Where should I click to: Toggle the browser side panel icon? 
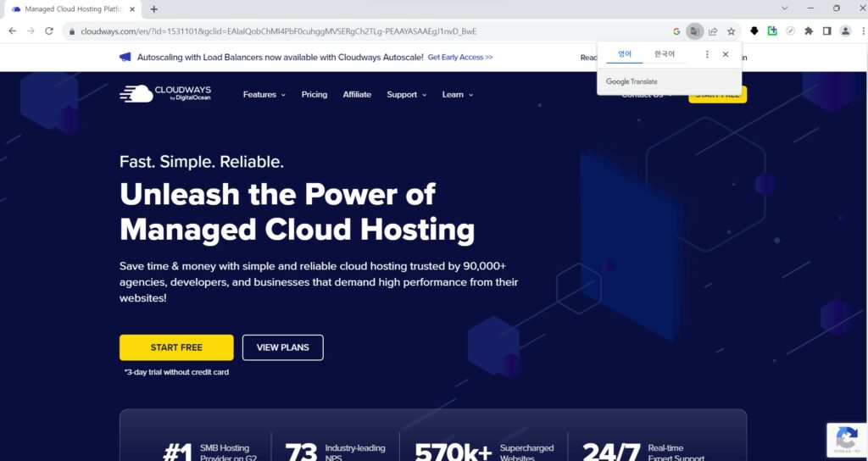[827, 31]
